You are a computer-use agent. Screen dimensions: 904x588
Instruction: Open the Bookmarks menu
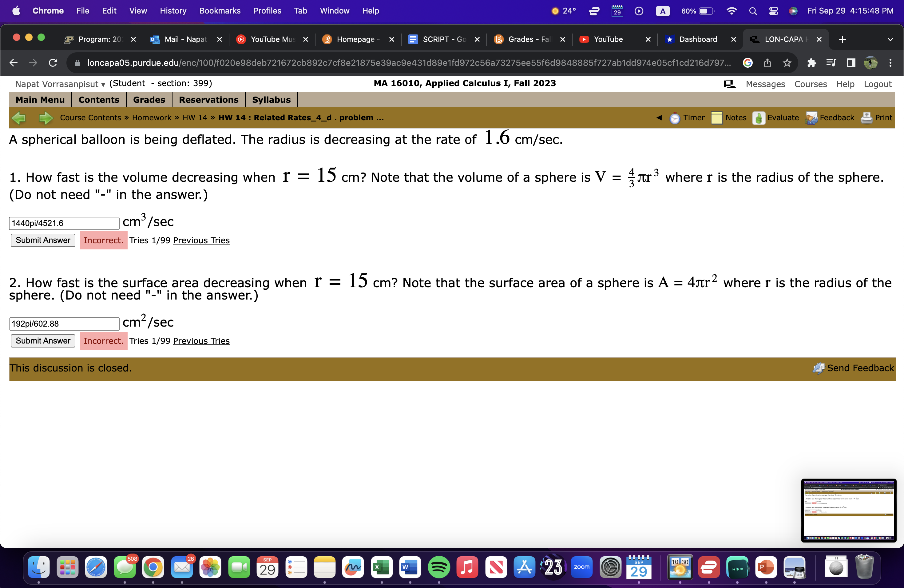(220, 11)
